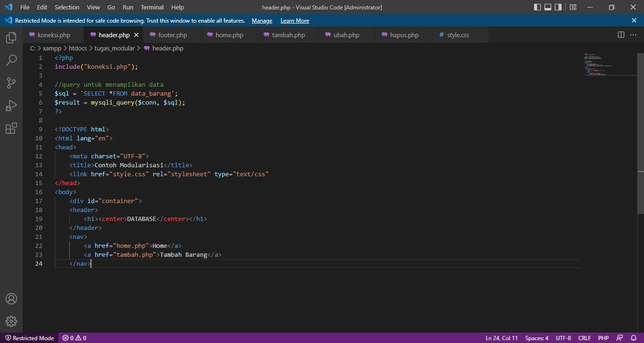The width and height of the screenshot is (644, 343).
Task: Open the CRLF line-ending selector
Action: tap(584, 338)
